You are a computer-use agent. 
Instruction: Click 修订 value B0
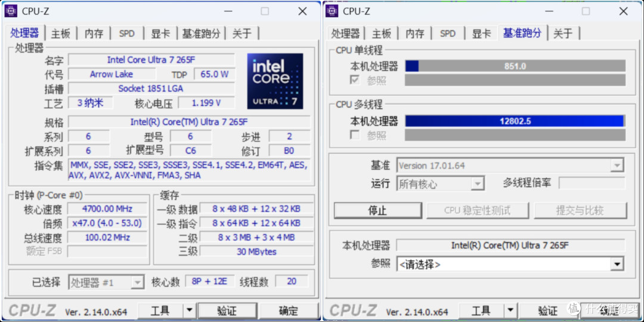(x=289, y=150)
